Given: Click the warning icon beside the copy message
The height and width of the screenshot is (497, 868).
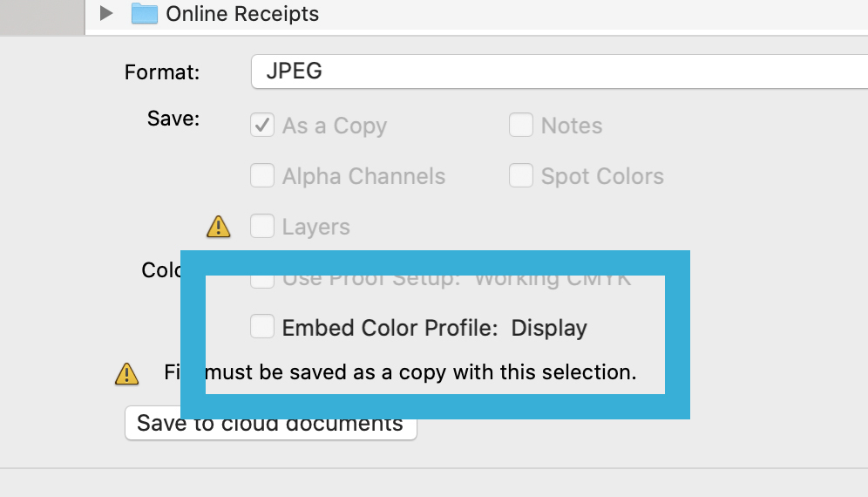Looking at the screenshot, I should [127, 374].
